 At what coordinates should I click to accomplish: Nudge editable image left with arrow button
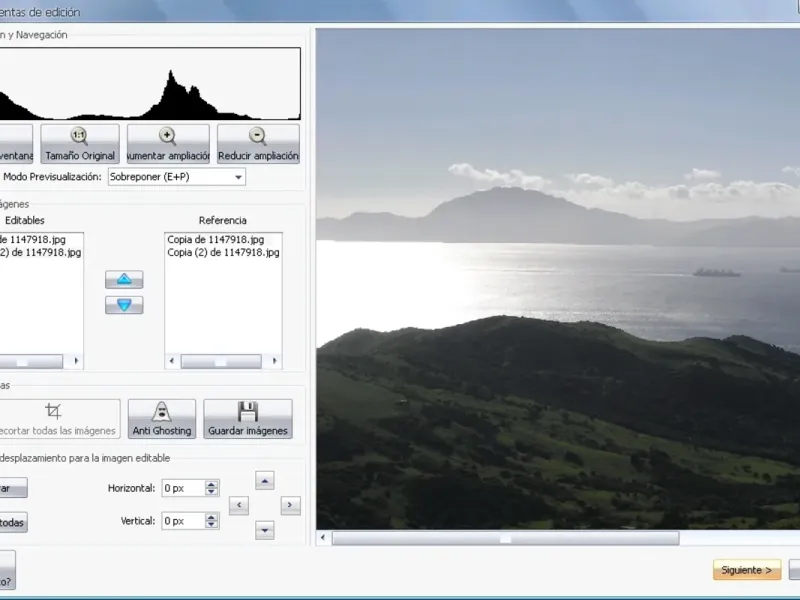pyautogui.click(x=239, y=506)
